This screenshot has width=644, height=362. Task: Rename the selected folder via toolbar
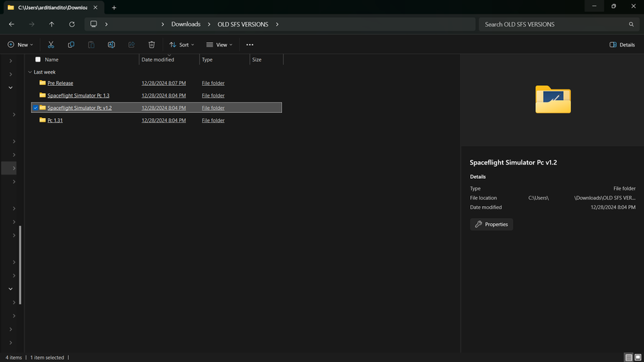click(112, 45)
